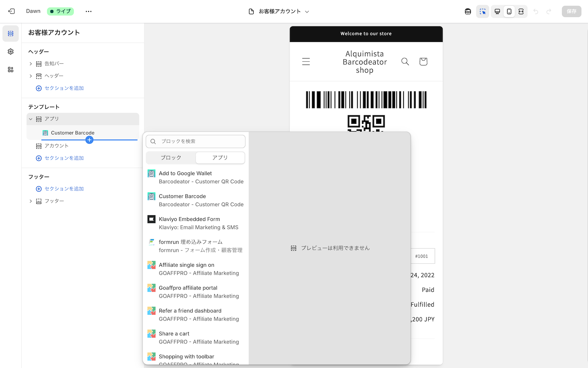Expand the フッター section in sidebar
Image resolution: width=588 pixels, height=368 pixels.
tap(31, 201)
